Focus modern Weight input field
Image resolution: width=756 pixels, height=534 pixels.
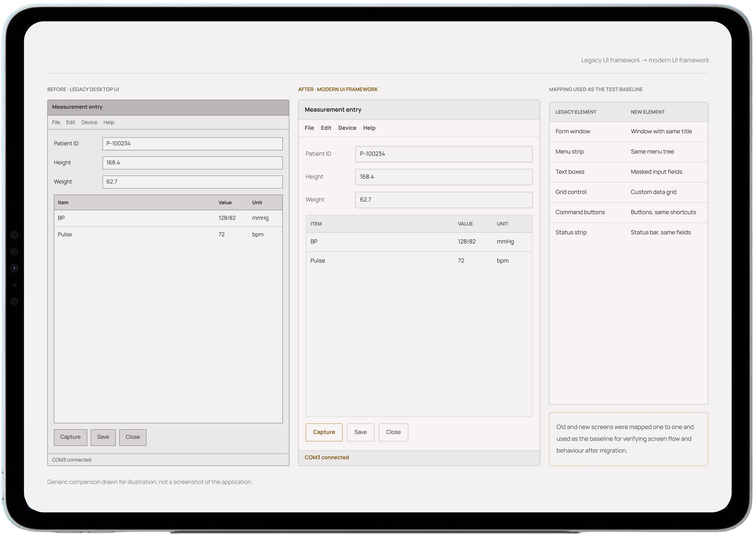pyautogui.click(x=444, y=200)
